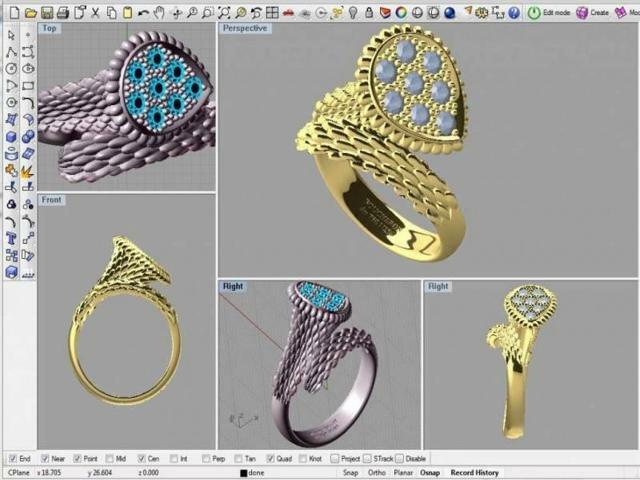
Task: Cut selection with scissors icon
Action: (95, 13)
